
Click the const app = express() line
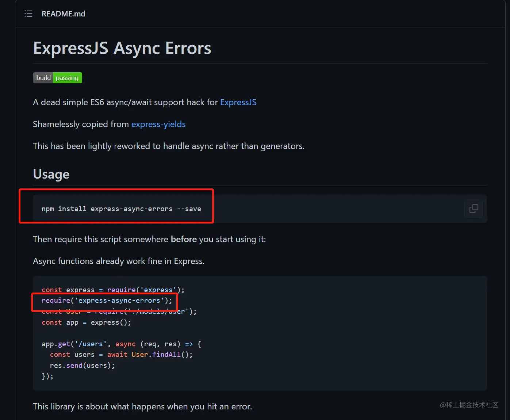(x=86, y=322)
